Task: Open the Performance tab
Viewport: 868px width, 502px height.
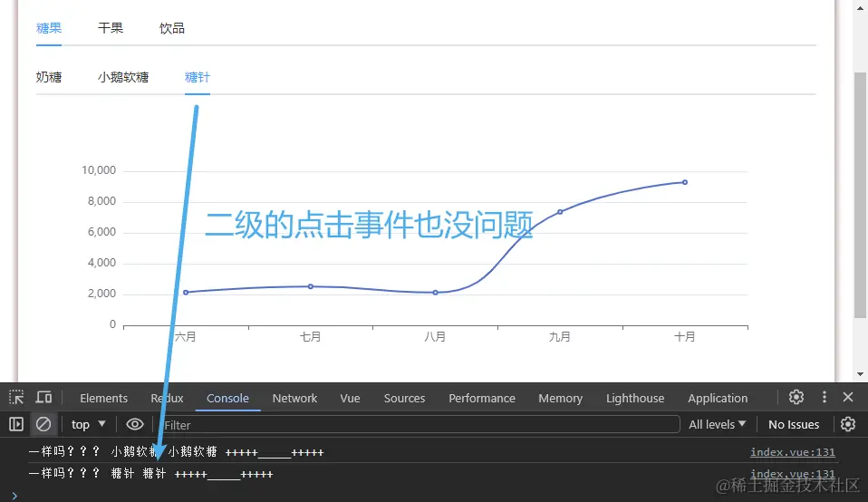Action: point(482,398)
